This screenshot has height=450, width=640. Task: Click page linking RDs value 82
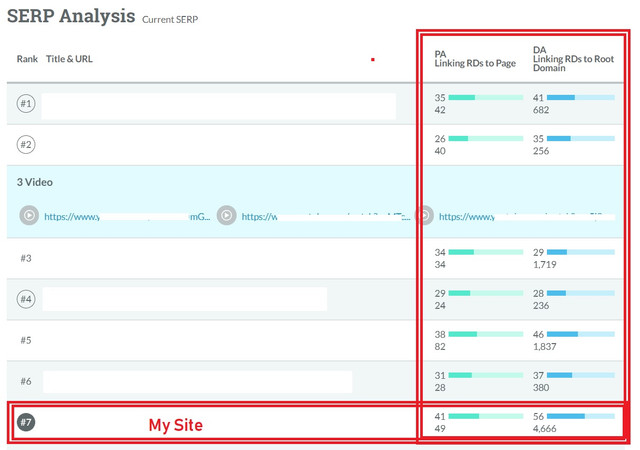pos(440,347)
